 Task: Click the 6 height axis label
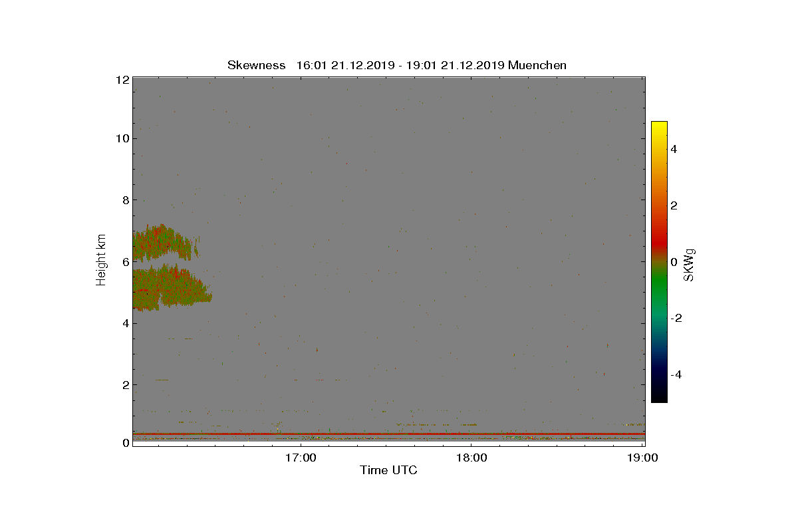coord(124,261)
